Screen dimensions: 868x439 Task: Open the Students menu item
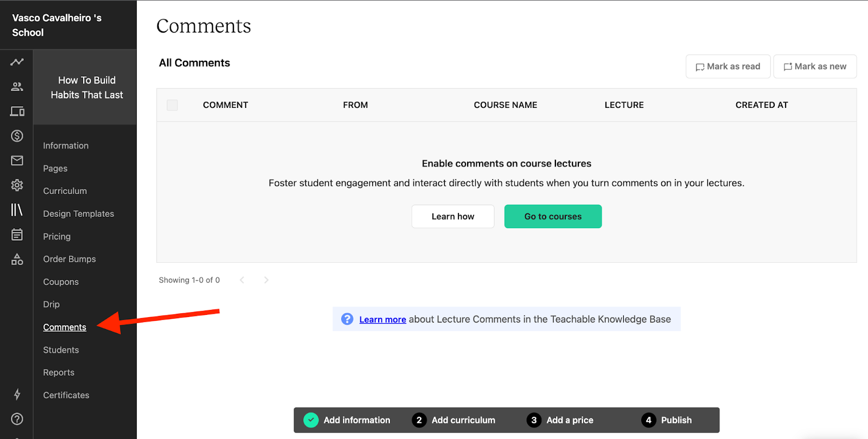pos(61,350)
